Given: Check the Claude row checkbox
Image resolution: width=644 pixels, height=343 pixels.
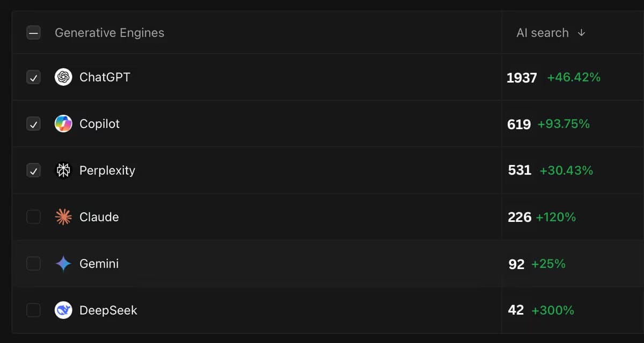Looking at the screenshot, I should [33, 217].
